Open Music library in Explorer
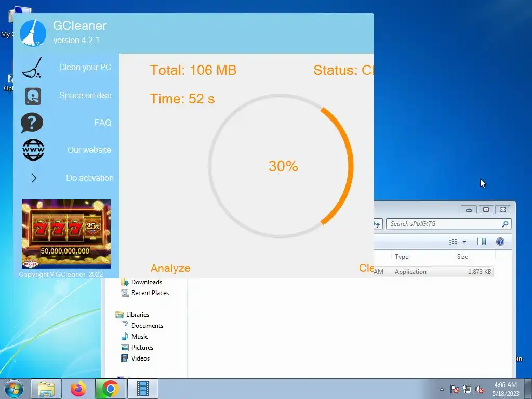The height and width of the screenshot is (399, 532). tap(139, 336)
